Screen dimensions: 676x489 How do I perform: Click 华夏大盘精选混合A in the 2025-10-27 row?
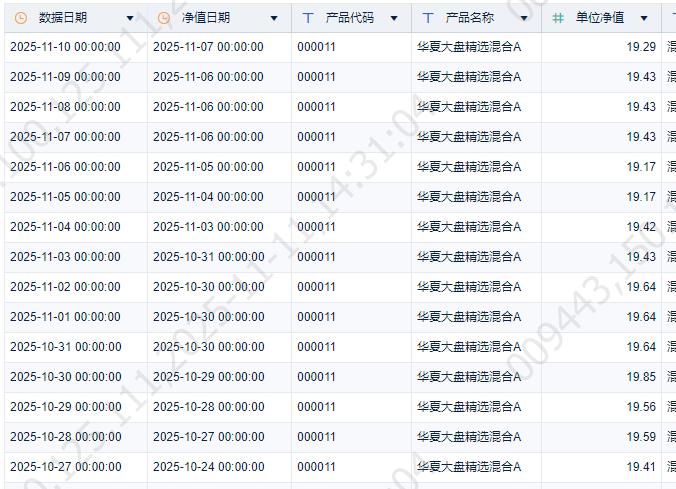point(469,467)
